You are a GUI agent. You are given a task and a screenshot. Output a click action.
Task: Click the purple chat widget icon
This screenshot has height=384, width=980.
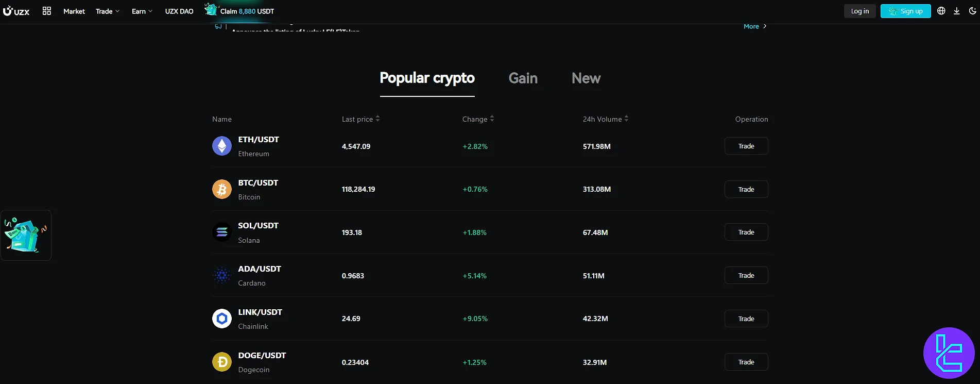coord(949,353)
